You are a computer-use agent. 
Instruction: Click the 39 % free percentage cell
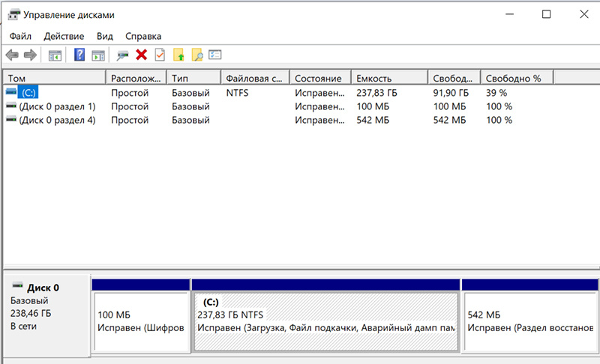pos(496,93)
